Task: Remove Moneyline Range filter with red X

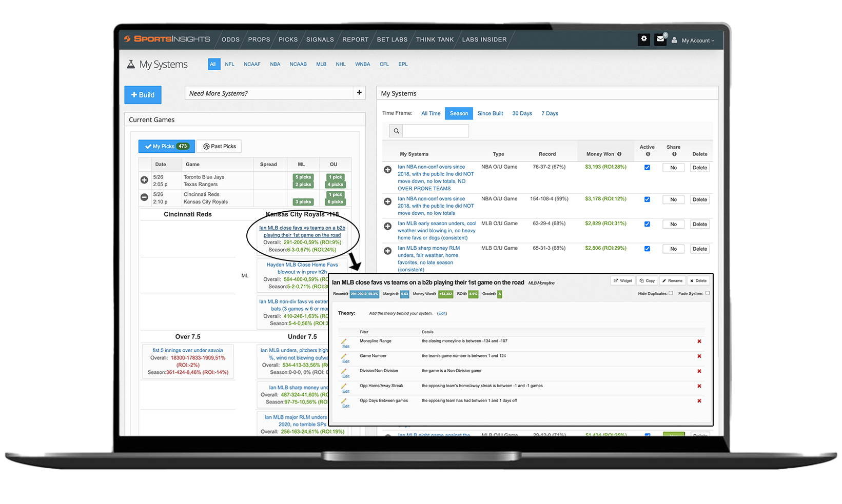Action: point(699,341)
